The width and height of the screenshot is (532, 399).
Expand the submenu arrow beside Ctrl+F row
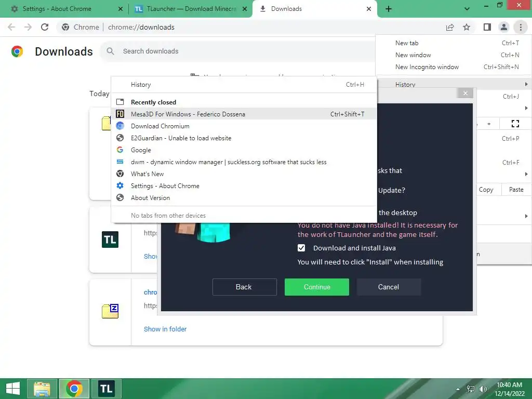coord(526,174)
